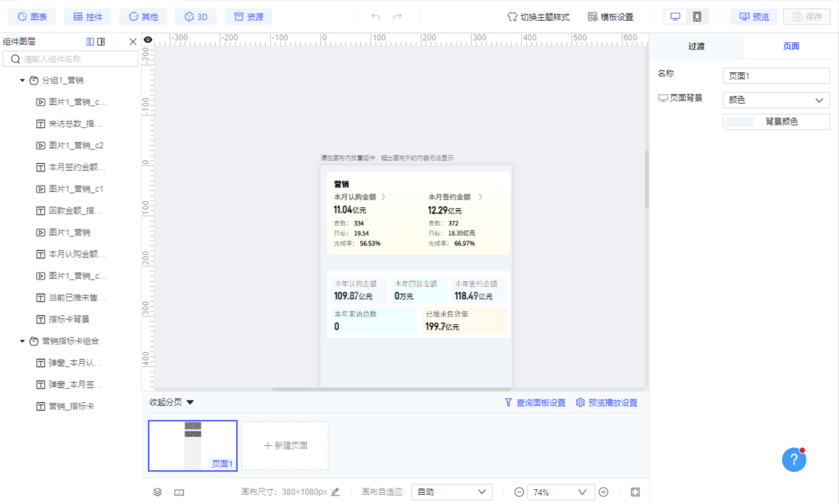Select the 营销指标卡组合 group folder icon
The width and height of the screenshot is (839, 504).
pos(34,341)
